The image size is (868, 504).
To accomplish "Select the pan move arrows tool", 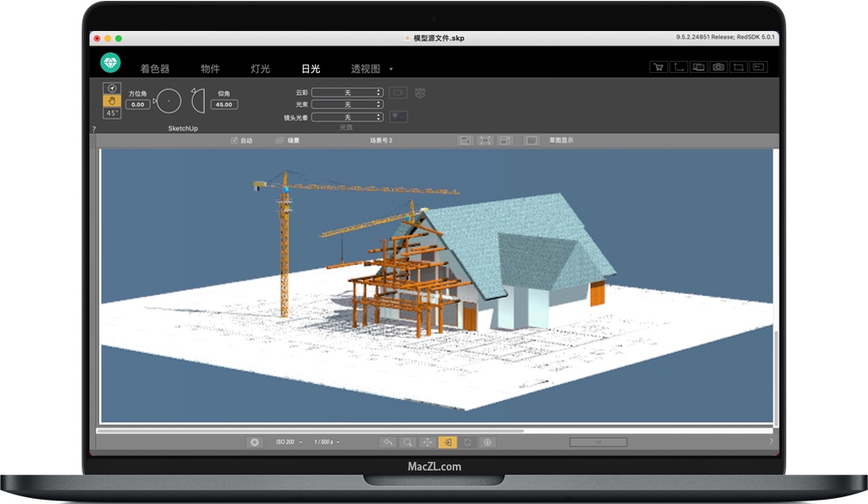I will (428, 442).
